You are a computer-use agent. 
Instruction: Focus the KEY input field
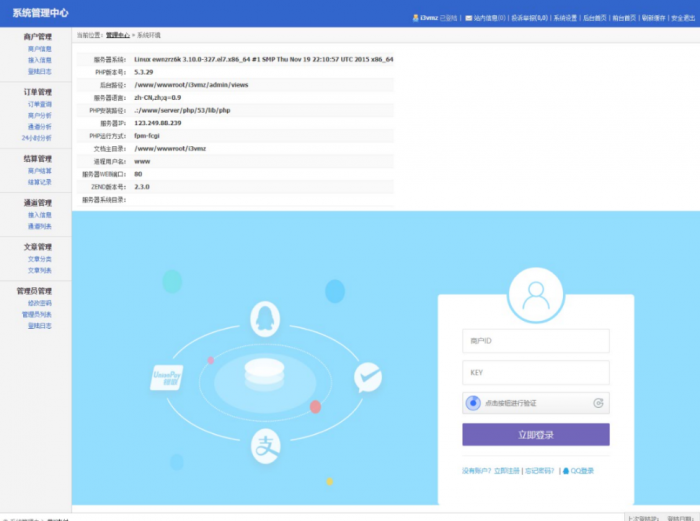click(x=535, y=372)
